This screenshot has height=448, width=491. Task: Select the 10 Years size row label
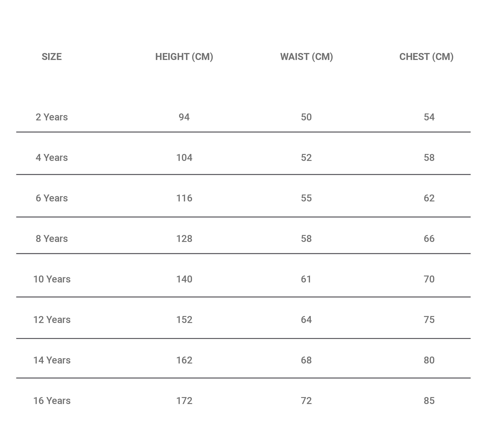click(x=52, y=279)
